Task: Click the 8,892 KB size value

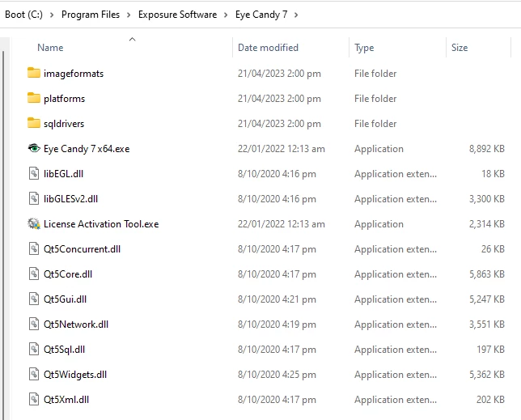Action: [x=487, y=149]
